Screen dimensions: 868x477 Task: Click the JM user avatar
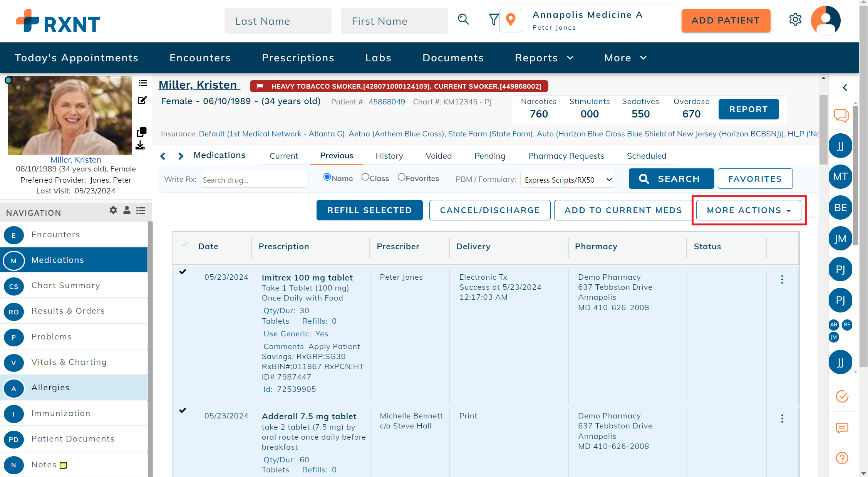pos(840,238)
